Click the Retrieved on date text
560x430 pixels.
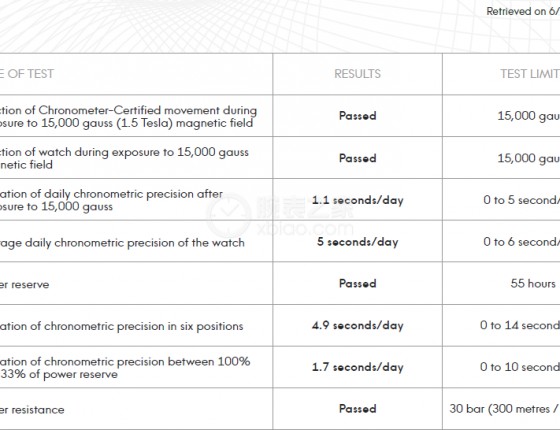click(x=523, y=11)
